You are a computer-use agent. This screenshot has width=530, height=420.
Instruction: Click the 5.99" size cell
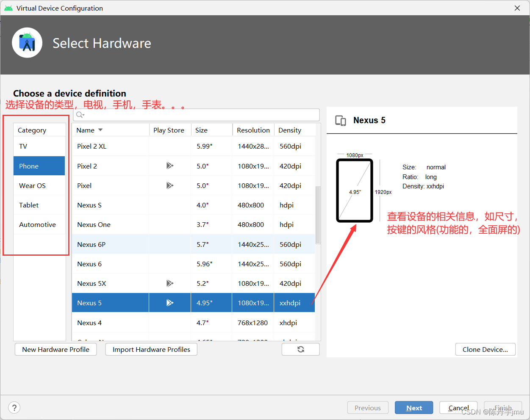[x=211, y=146]
